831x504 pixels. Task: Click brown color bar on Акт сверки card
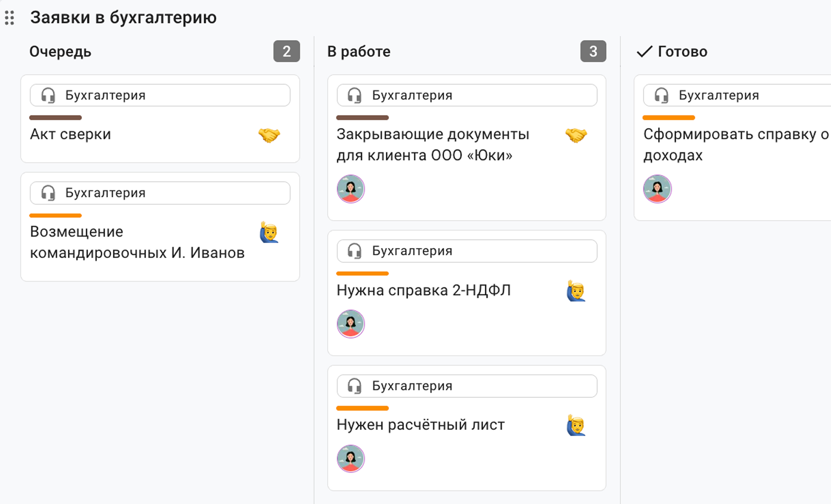[x=56, y=118]
